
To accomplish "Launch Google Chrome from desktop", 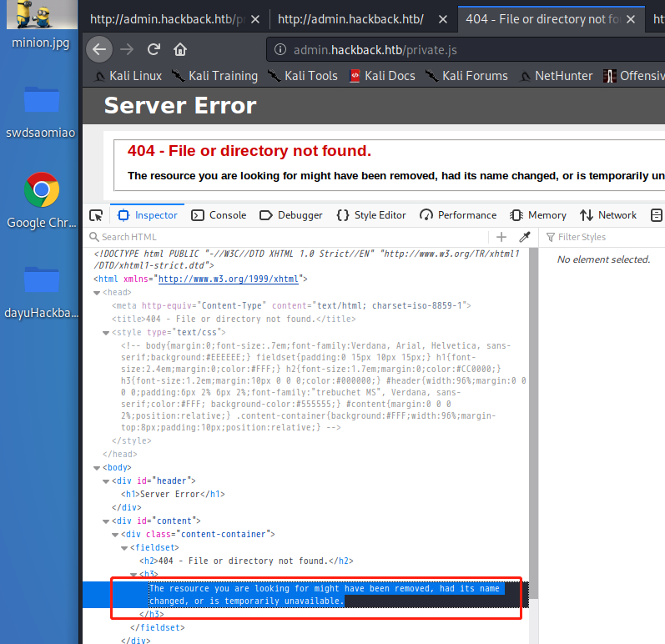I will (41, 200).
